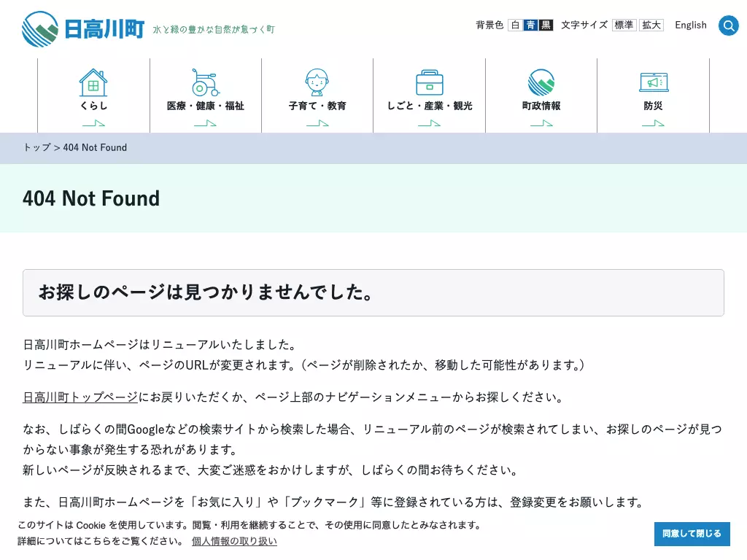Expand the arrow under 町政情報

pos(541,123)
